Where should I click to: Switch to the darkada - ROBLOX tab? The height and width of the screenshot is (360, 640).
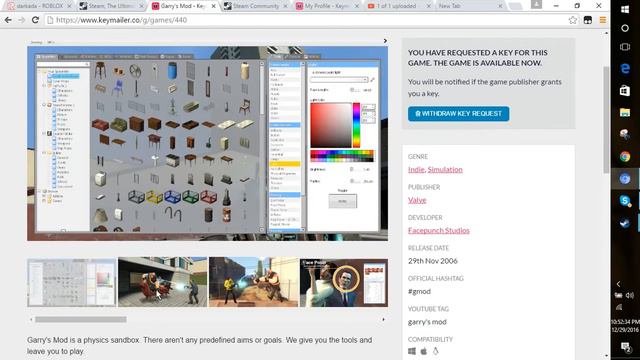click(x=39, y=6)
